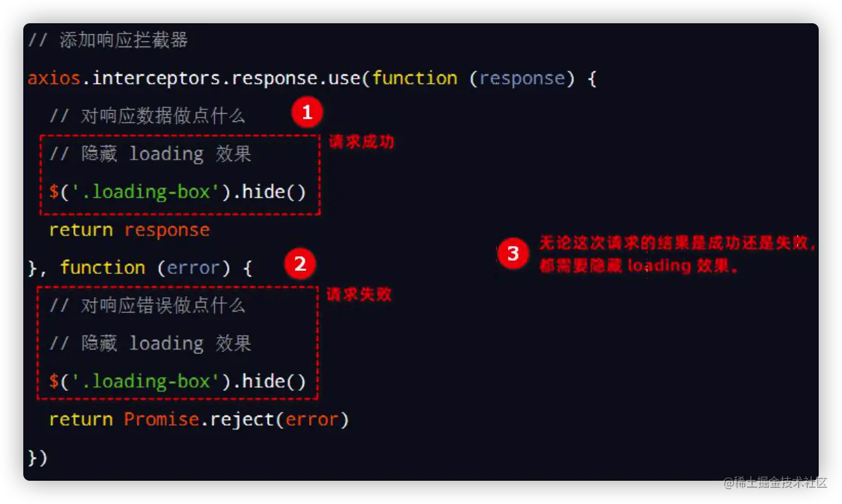Click the closing '})' code line
The width and height of the screenshot is (842, 504).
pyautogui.click(x=38, y=457)
